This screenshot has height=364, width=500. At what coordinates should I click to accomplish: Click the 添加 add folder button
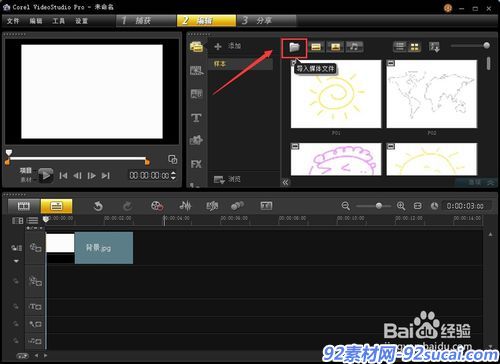pos(228,46)
